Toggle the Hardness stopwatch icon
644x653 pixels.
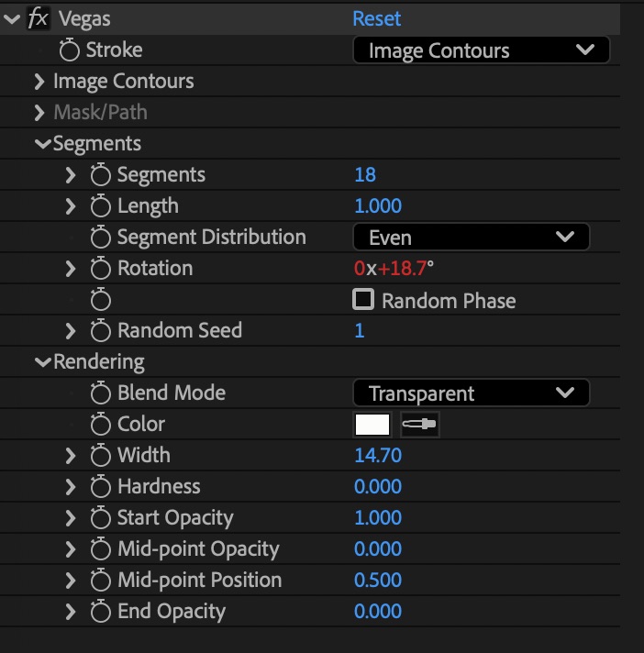point(101,487)
